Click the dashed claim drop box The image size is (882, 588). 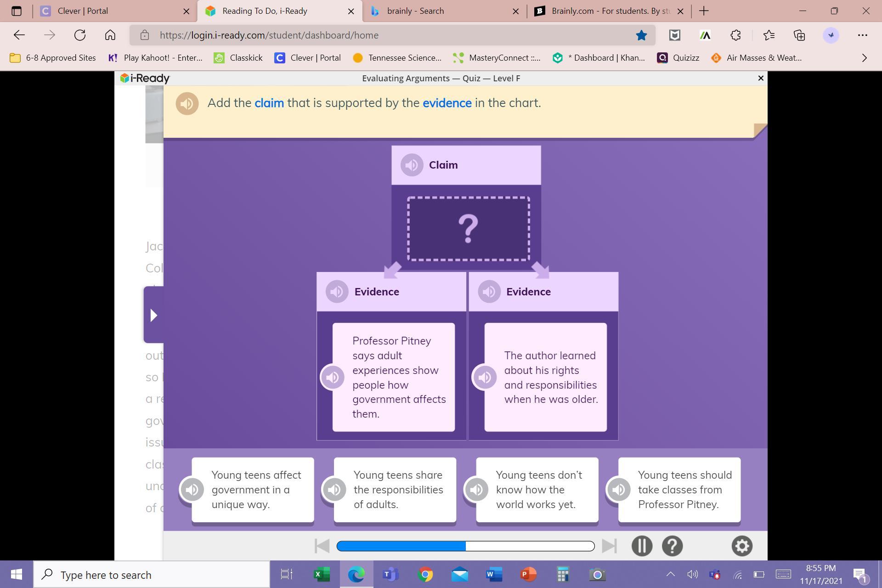pos(468,229)
